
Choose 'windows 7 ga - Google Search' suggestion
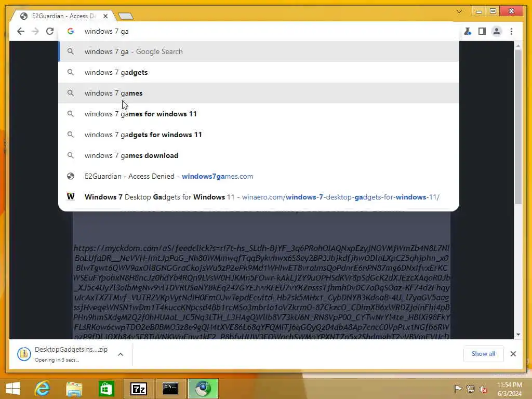pyautogui.click(x=259, y=51)
